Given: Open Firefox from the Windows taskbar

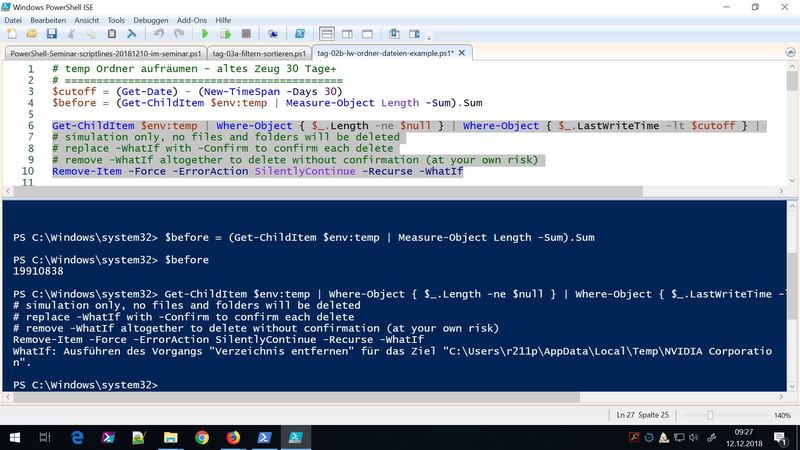Looking at the screenshot, I should (234, 437).
